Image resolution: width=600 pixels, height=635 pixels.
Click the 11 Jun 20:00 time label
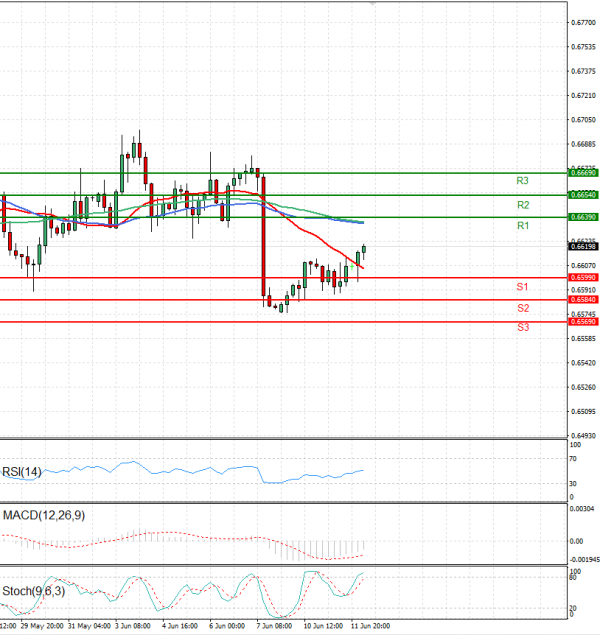tap(370, 626)
